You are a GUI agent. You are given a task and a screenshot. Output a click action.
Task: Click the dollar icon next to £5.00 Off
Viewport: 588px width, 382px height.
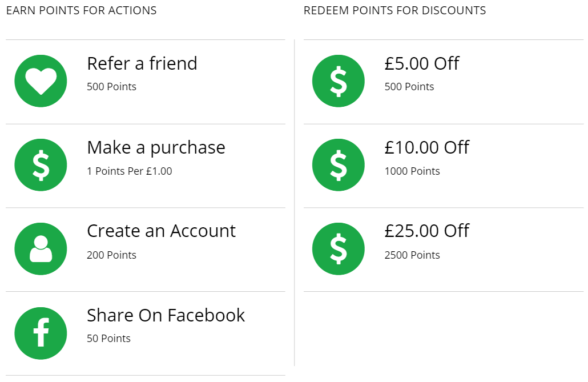click(339, 81)
